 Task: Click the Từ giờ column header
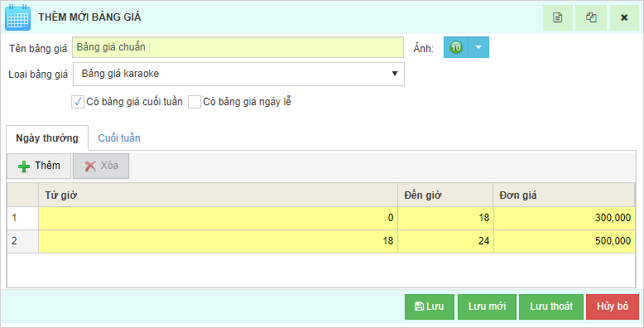pyautogui.click(x=218, y=195)
